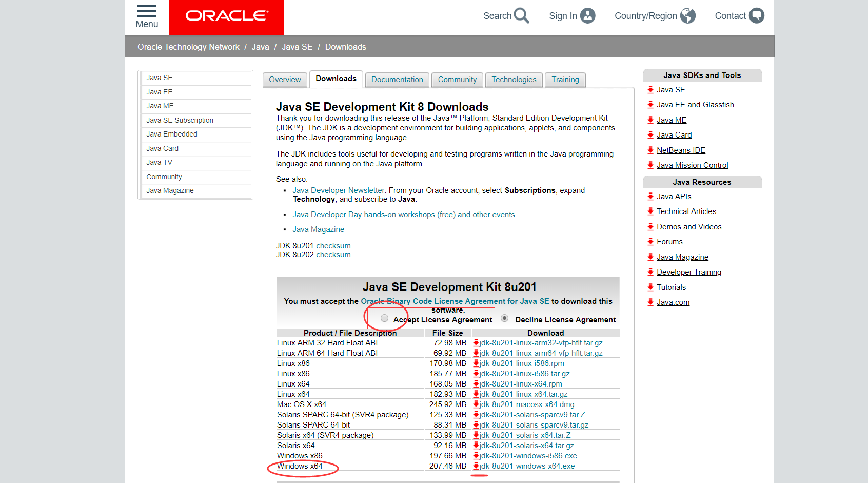The height and width of the screenshot is (483, 868).
Task: Open Search magnifier icon
Action: click(521, 15)
